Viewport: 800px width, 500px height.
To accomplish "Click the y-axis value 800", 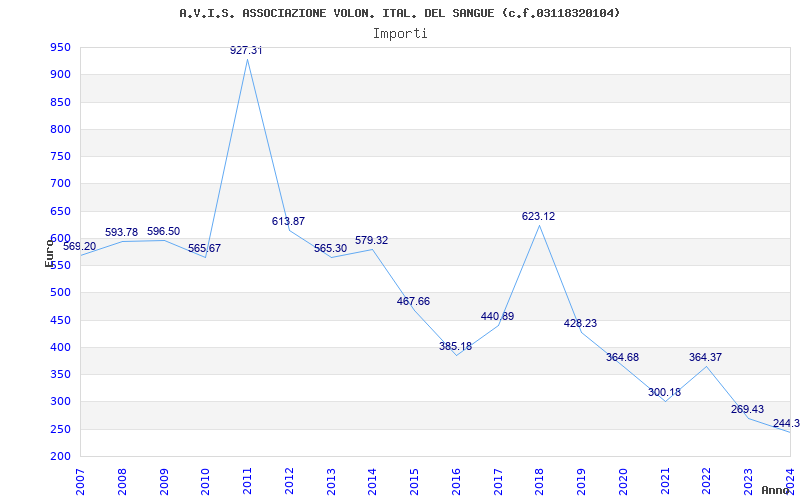I will pyautogui.click(x=60, y=129).
